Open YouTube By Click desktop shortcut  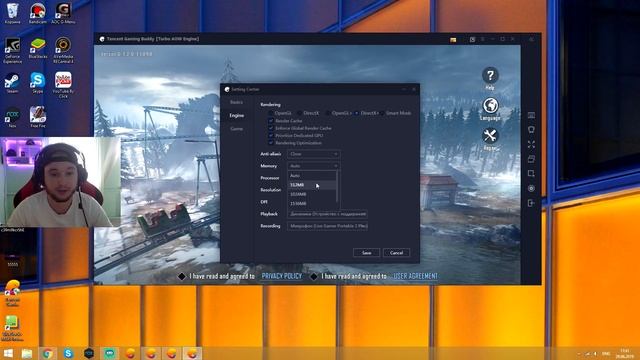[x=63, y=85]
